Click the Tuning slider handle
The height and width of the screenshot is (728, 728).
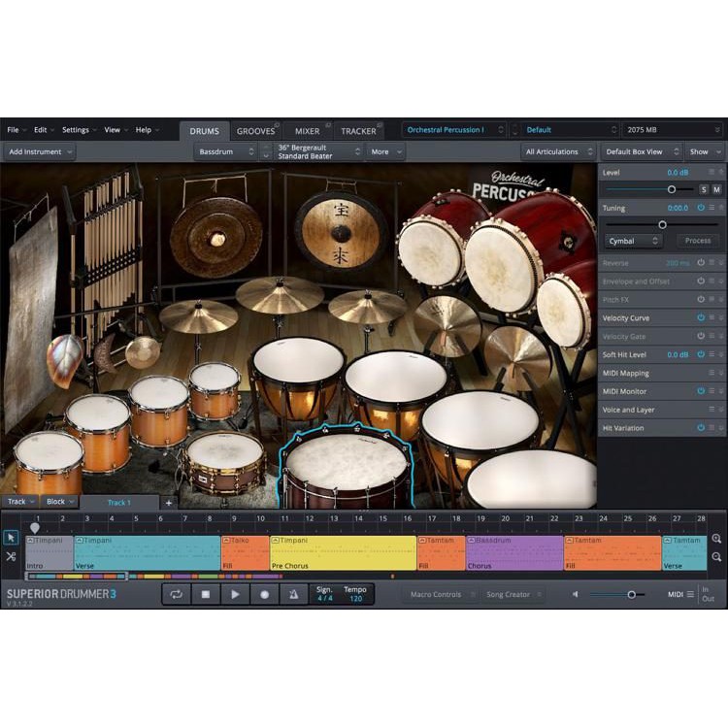tap(663, 225)
